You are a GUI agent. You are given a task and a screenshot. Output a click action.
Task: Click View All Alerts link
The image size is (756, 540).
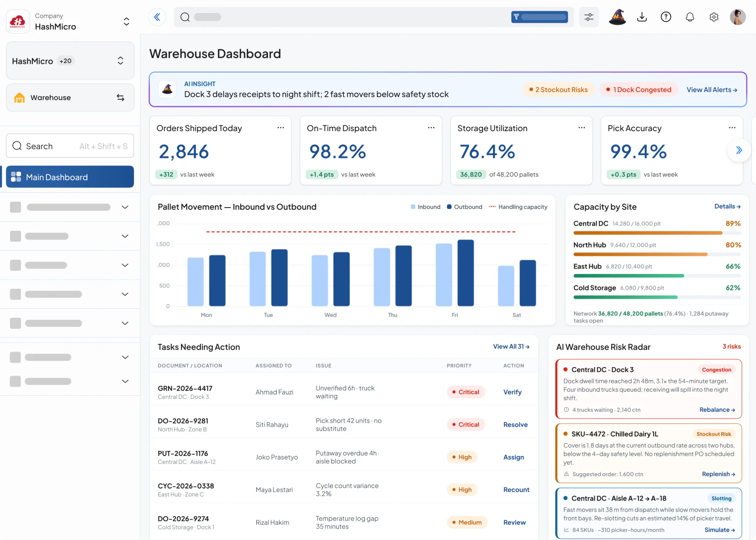712,90
